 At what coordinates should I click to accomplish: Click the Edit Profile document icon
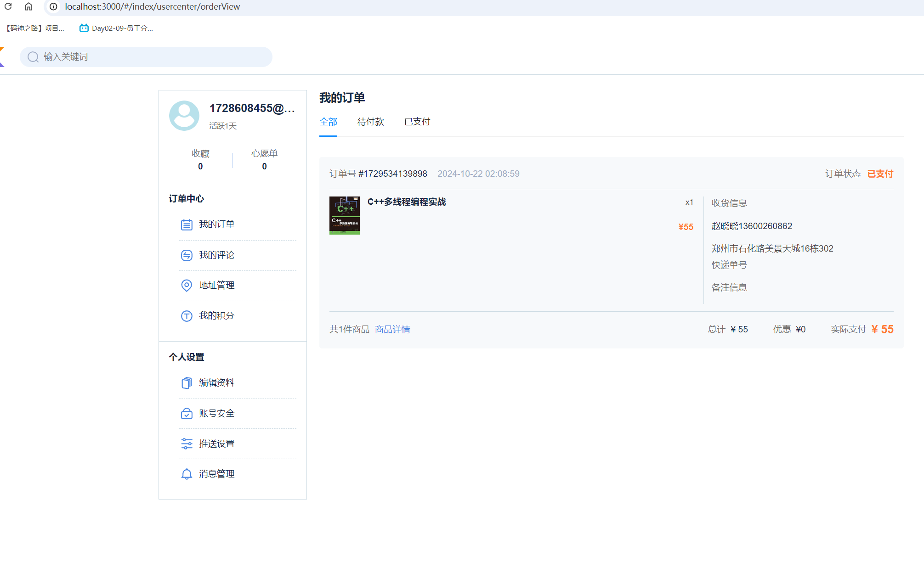[187, 383]
